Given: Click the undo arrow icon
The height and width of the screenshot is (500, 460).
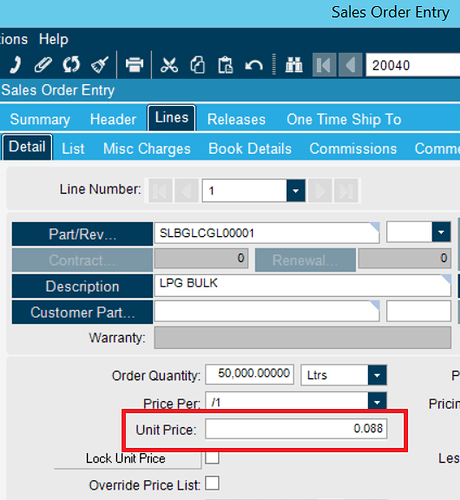Looking at the screenshot, I should 254,65.
